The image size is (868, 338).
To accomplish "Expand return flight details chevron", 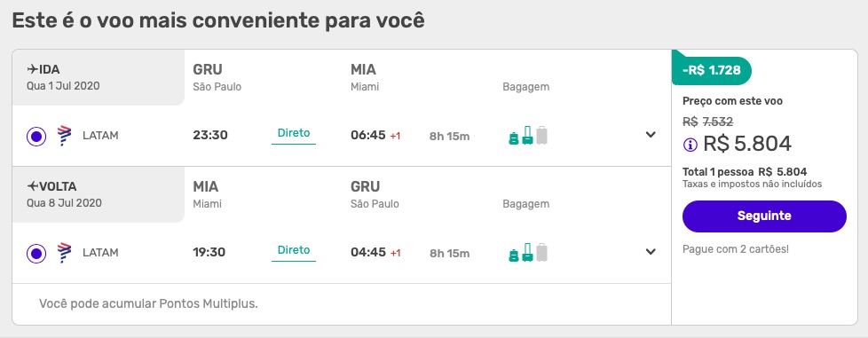I will coord(651,252).
